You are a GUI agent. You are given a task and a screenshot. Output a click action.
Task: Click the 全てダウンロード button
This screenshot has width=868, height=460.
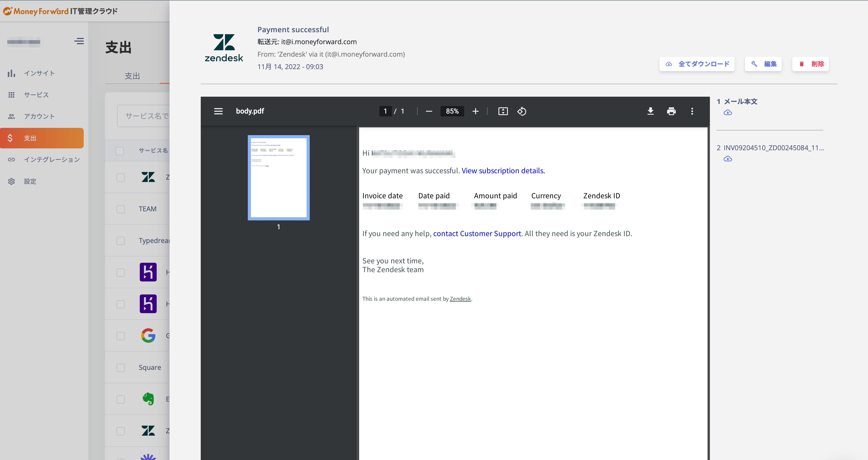pyautogui.click(x=697, y=64)
